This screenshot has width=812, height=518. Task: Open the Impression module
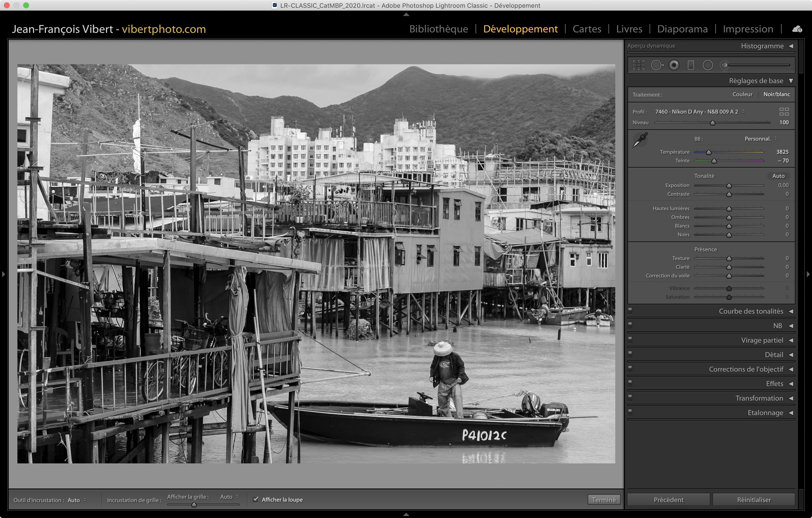pos(747,29)
